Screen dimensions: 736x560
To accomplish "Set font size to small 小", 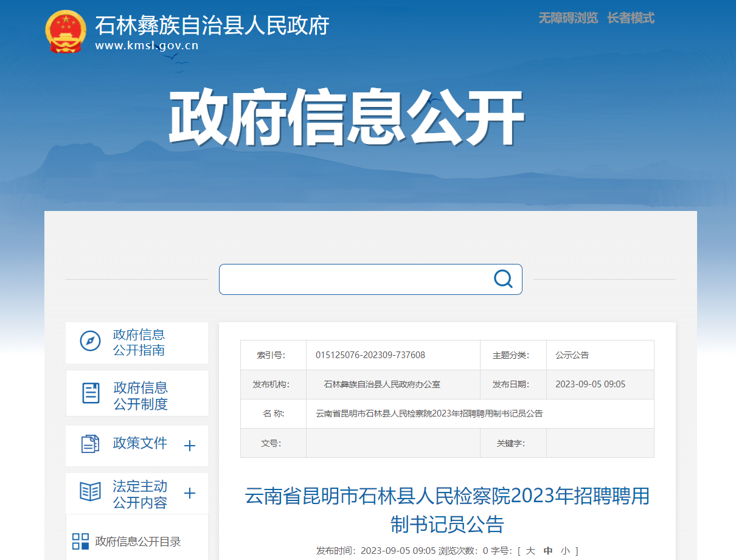I will (x=566, y=550).
